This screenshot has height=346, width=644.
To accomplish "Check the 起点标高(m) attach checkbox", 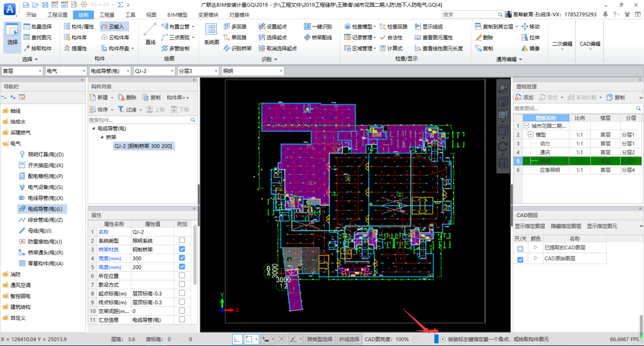I will tap(182, 293).
